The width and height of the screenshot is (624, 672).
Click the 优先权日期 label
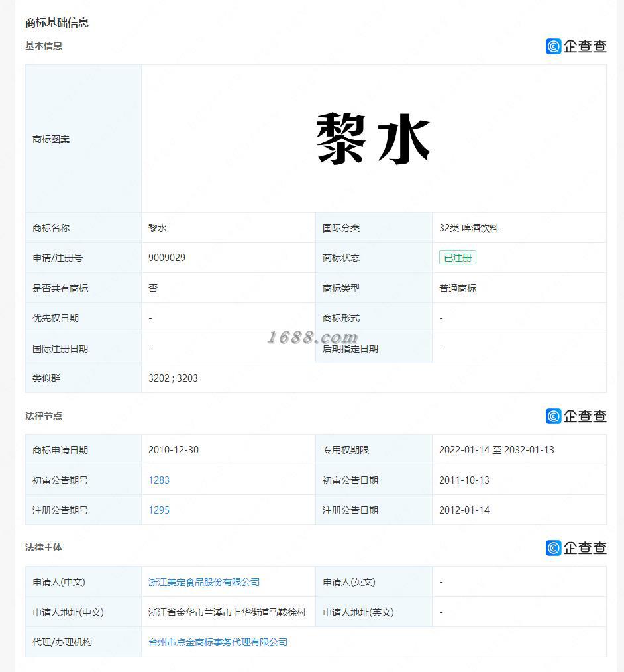pyautogui.click(x=55, y=318)
